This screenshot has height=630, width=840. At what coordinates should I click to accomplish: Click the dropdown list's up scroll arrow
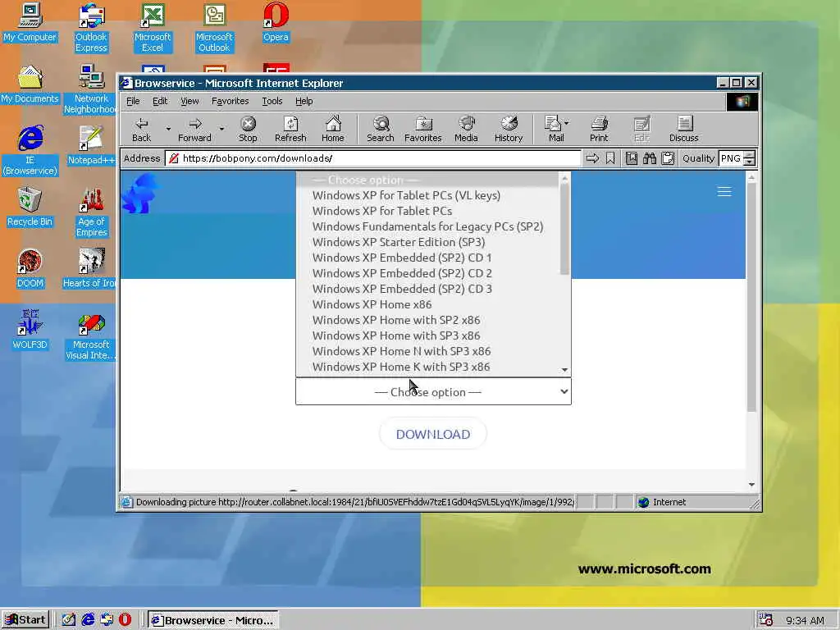pyautogui.click(x=564, y=178)
